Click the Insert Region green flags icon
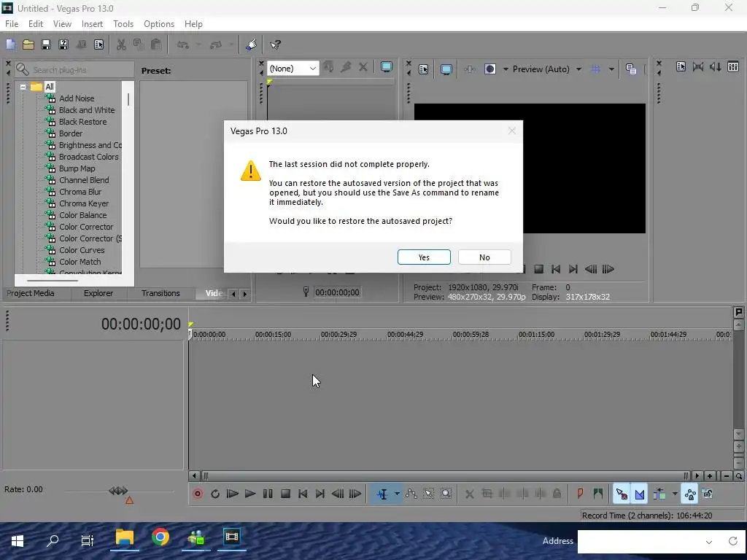This screenshot has height=560, width=747. click(x=598, y=494)
